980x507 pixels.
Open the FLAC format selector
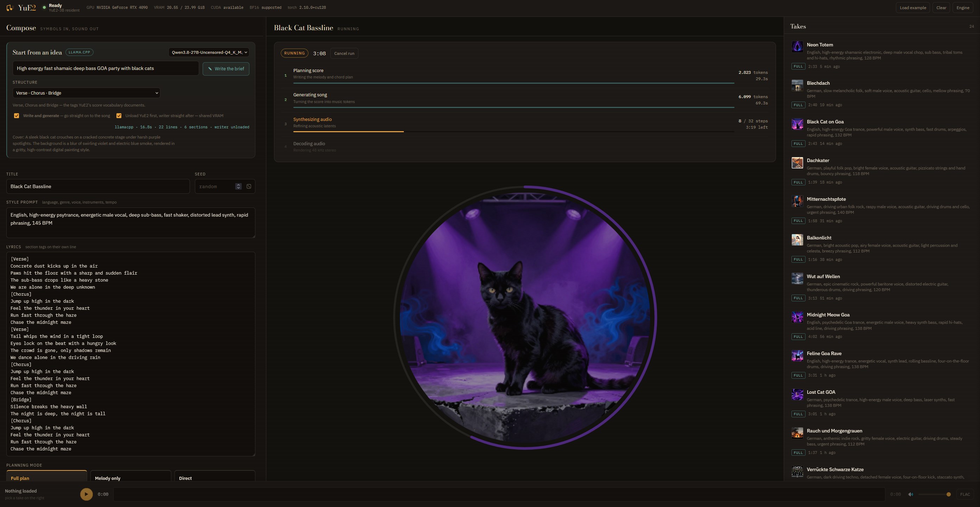point(965,494)
